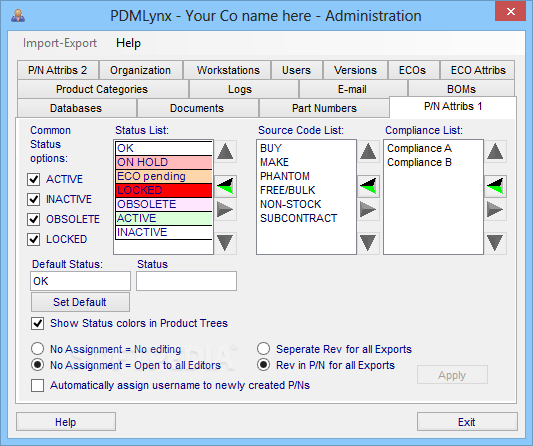Go to Part Numbers tab
The image size is (533, 446).
324,108
